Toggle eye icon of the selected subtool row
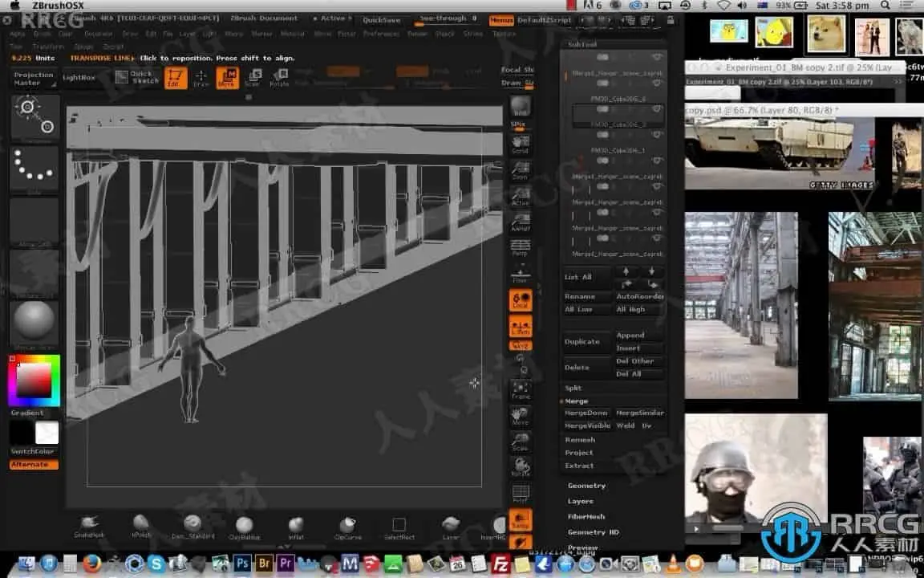 [656, 109]
